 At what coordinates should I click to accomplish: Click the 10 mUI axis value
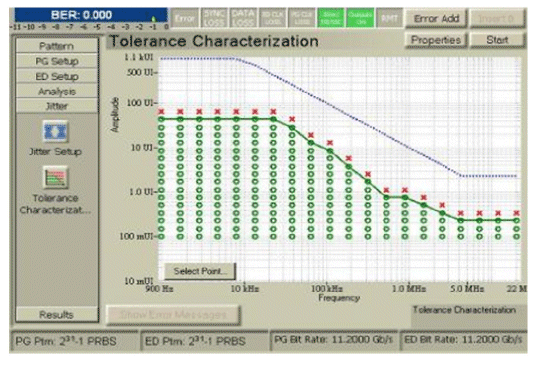138,281
